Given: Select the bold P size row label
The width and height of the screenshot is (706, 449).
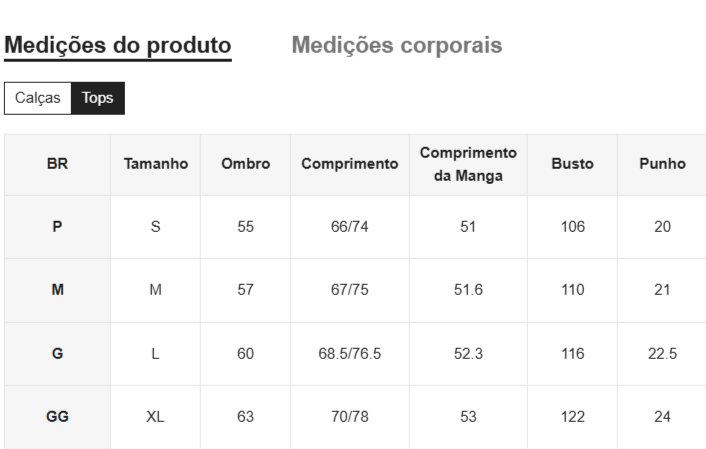Looking at the screenshot, I should [57, 227].
